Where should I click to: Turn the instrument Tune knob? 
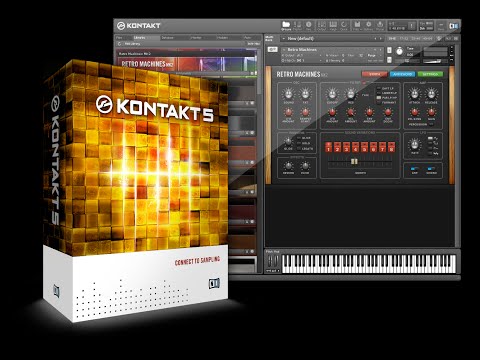pos(399,51)
